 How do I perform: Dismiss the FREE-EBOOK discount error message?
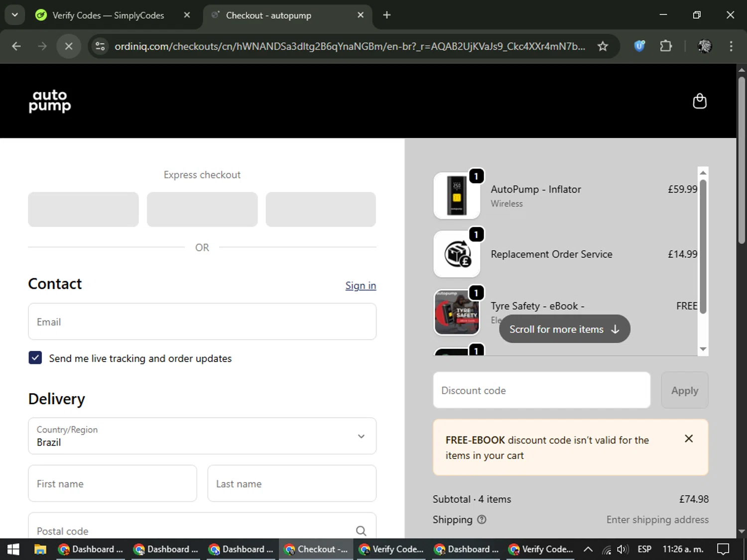689,439
